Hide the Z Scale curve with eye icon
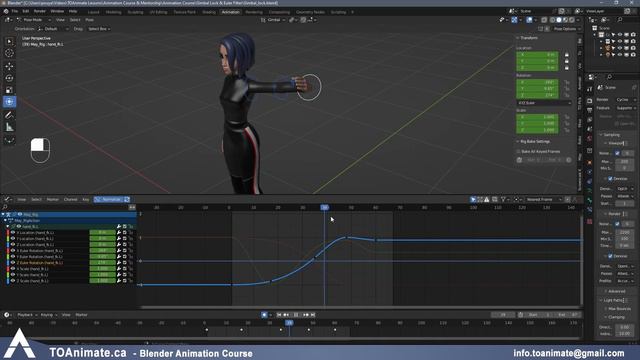Screen dimensions: 640x360 tap(13, 281)
